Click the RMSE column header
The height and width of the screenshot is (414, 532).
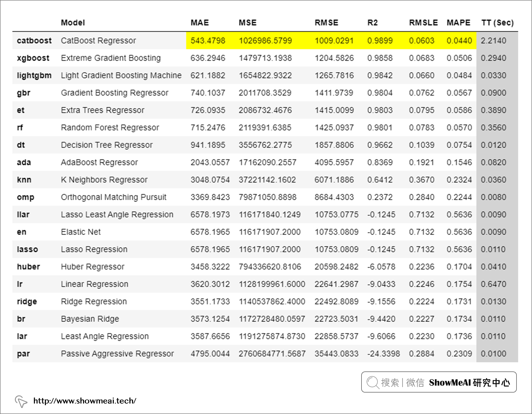click(326, 23)
